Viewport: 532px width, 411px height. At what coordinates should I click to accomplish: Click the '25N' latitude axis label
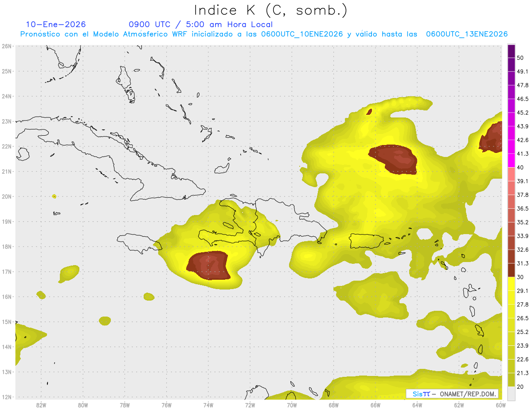click(7, 71)
